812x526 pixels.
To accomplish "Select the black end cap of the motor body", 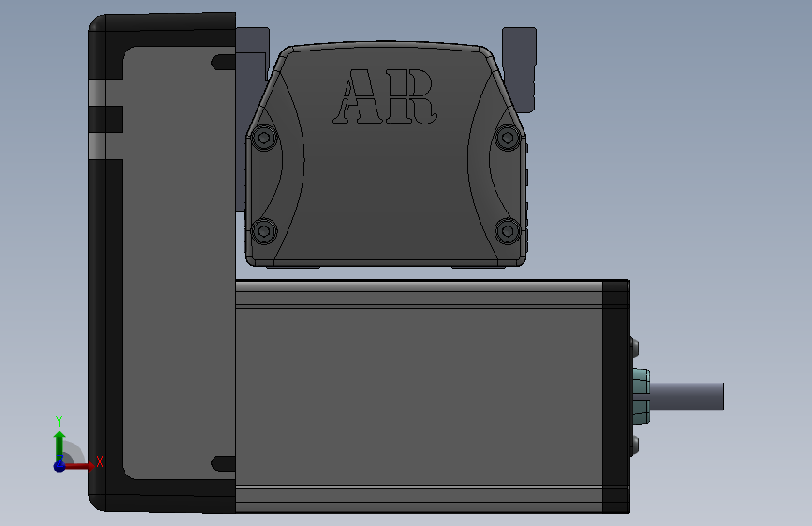I will [616, 397].
